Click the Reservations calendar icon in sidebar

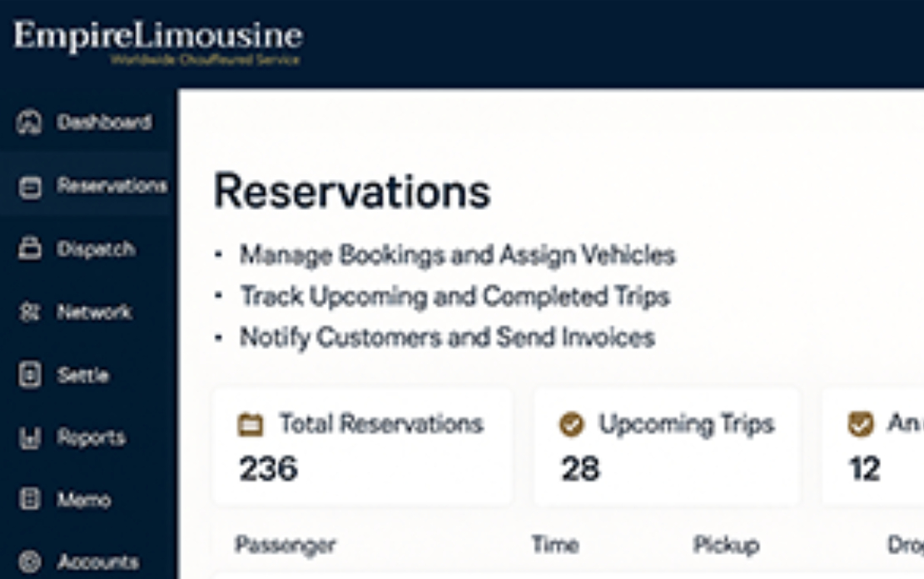coord(29,187)
